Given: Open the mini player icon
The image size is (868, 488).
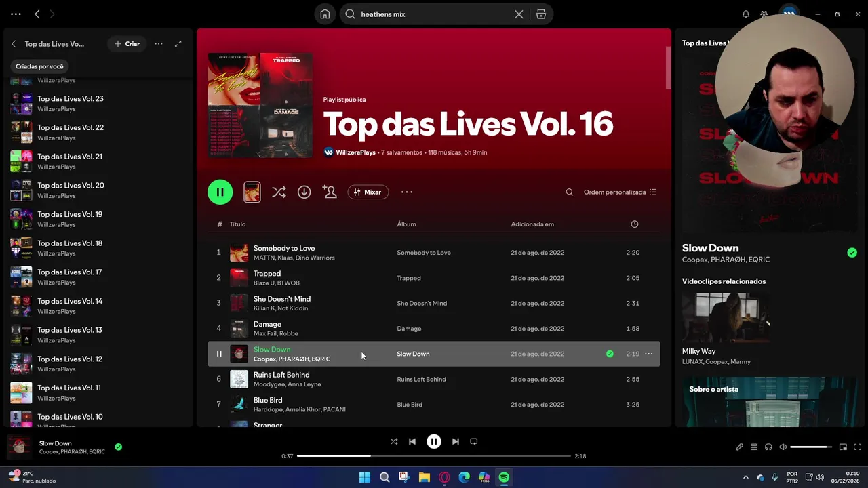Looking at the screenshot, I should tap(843, 447).
